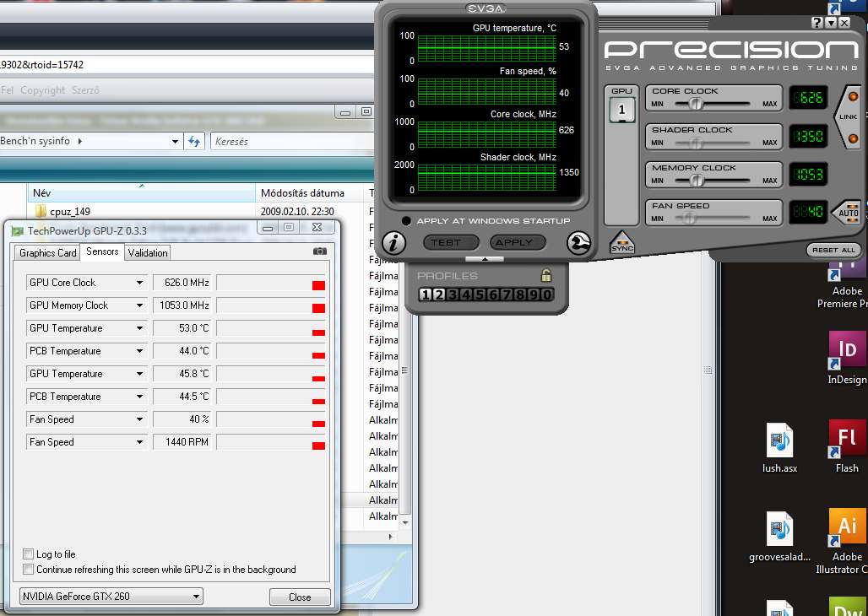Select profile slot 0

546,294
